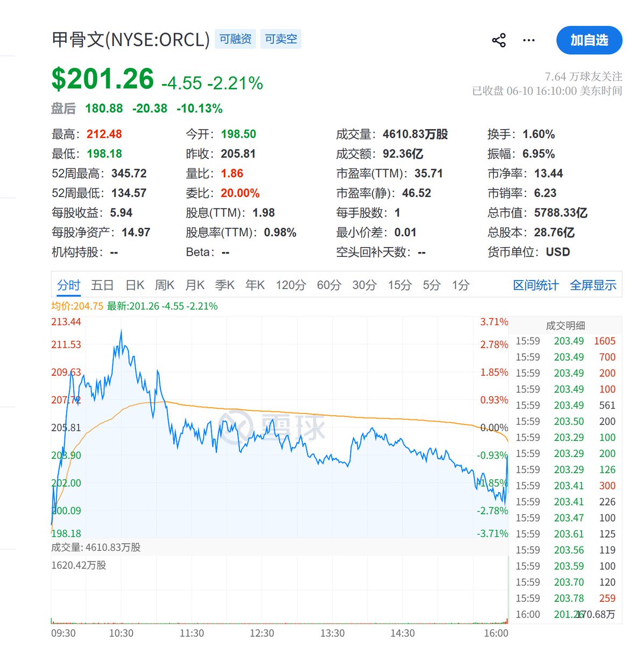
Task: Click the trade row with volume 126
Action: click(x=565, y=469)
